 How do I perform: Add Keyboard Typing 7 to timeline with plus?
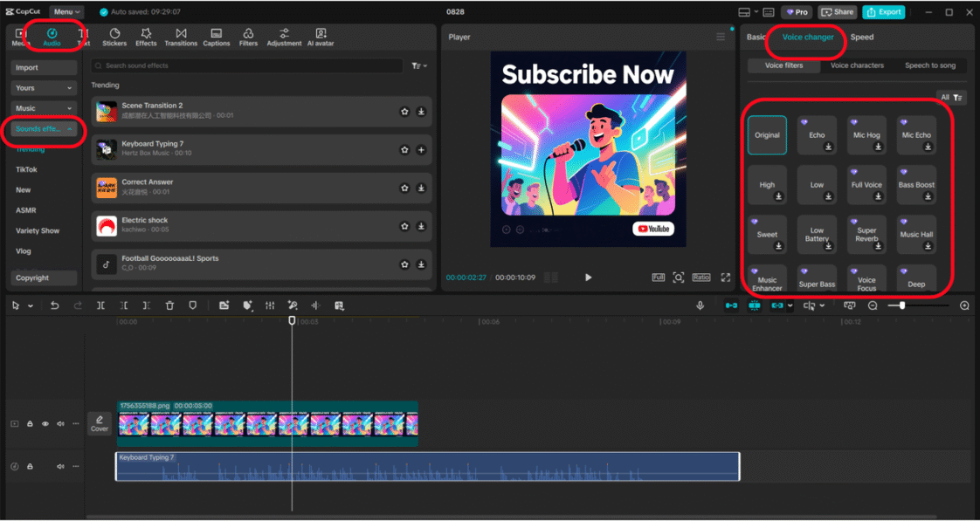421,150
